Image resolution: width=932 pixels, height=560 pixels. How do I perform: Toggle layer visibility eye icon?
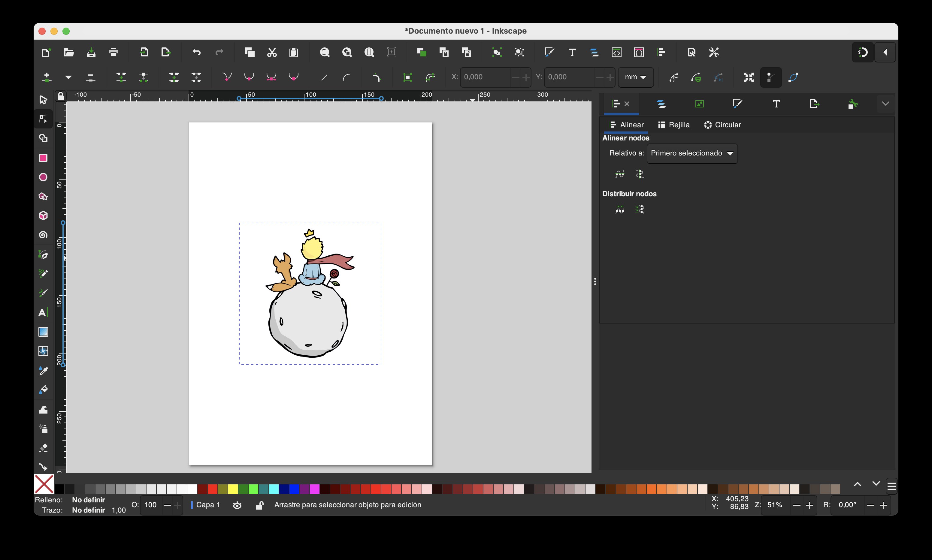(x=237, y=505)
